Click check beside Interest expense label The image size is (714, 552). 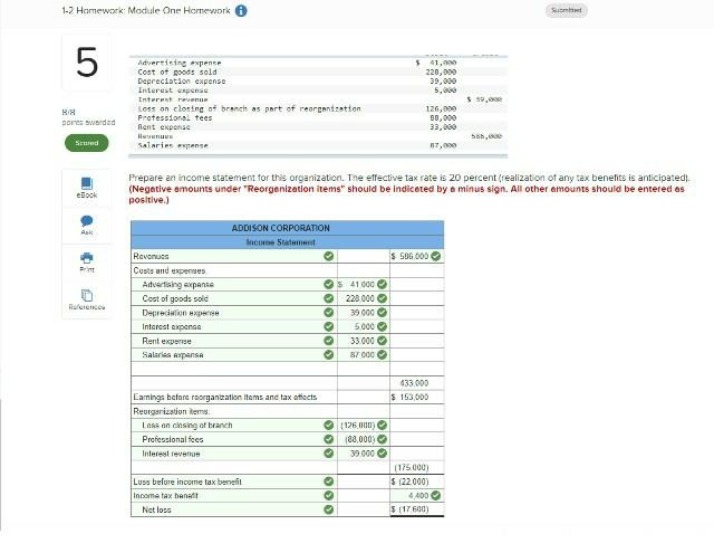328,327
